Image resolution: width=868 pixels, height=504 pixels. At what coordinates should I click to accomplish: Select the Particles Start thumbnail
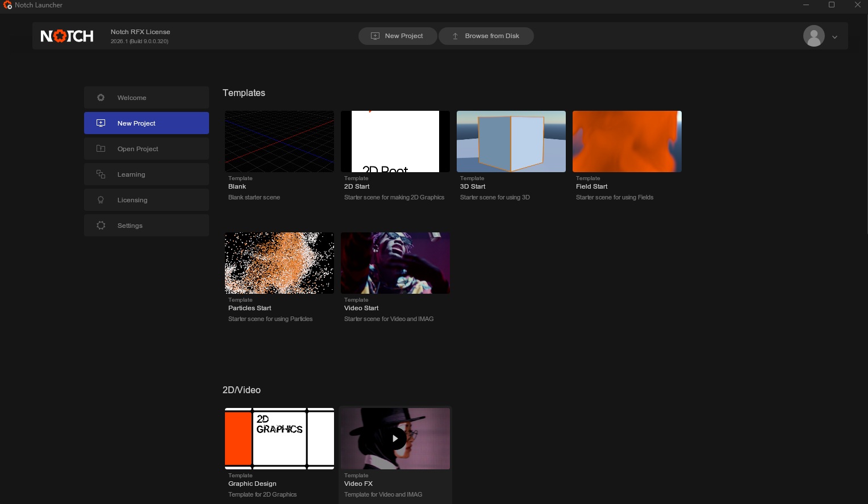point(279,263)
